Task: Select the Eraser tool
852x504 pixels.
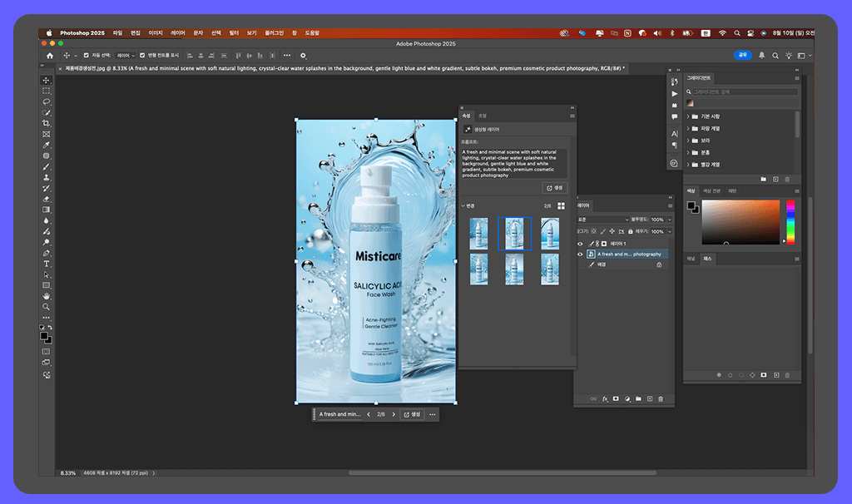Action: coord(47,199)
